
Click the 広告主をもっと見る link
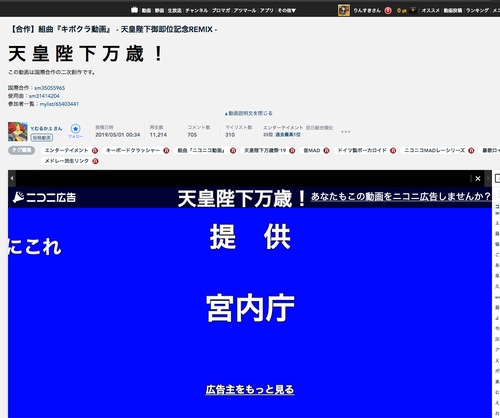(250, 390)
